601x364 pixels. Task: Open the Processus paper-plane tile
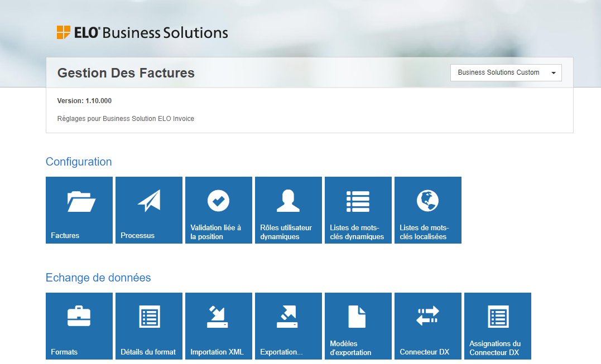tap(149, 210)
